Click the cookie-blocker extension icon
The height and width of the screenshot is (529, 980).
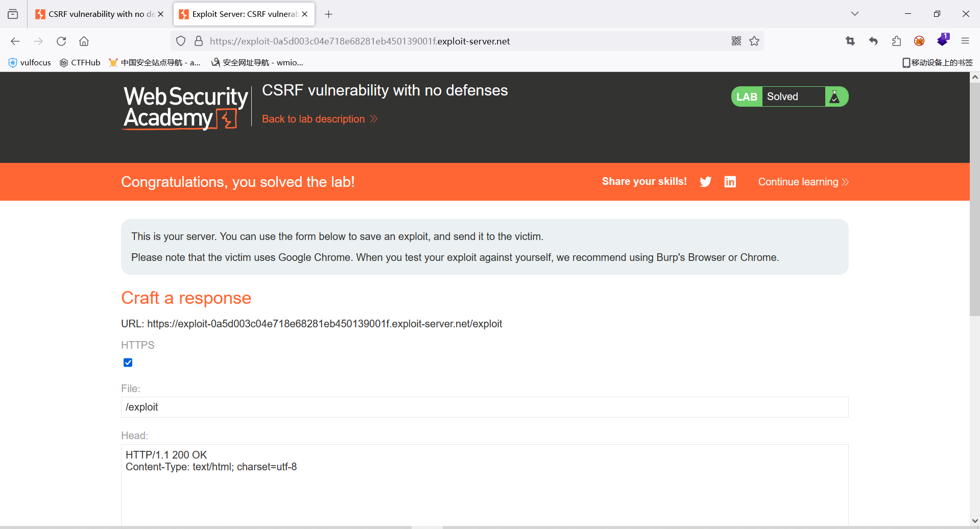click(x=919, y=41)
